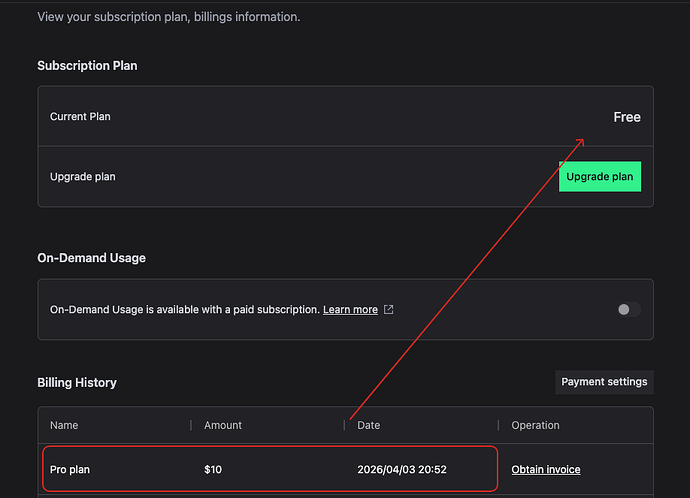Image resolution: width=690 pixels, height=498 pixels.
Task: Click the 'View your subscription plan' description text
Action: click(169, 17)
